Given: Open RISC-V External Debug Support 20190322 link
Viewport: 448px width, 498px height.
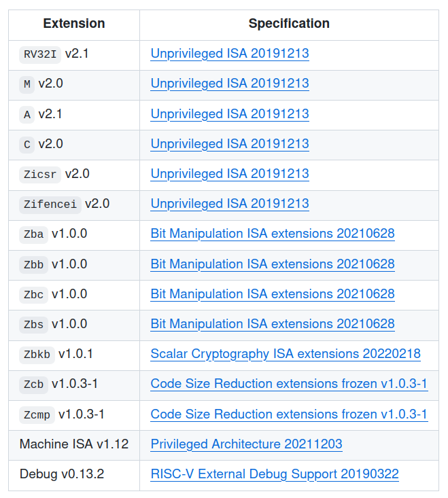Looking at the screenshot, I should pyautogui.click(x=275, y=474).
